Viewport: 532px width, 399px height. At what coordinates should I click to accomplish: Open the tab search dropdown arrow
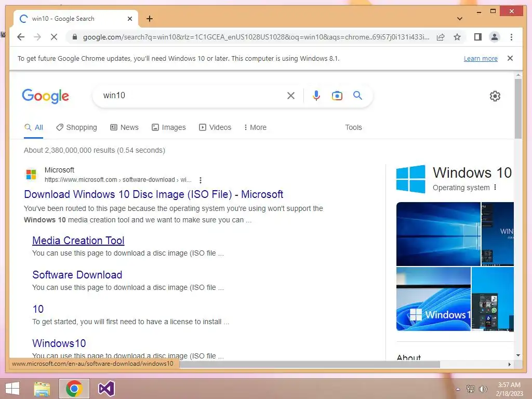pos(459,19)
